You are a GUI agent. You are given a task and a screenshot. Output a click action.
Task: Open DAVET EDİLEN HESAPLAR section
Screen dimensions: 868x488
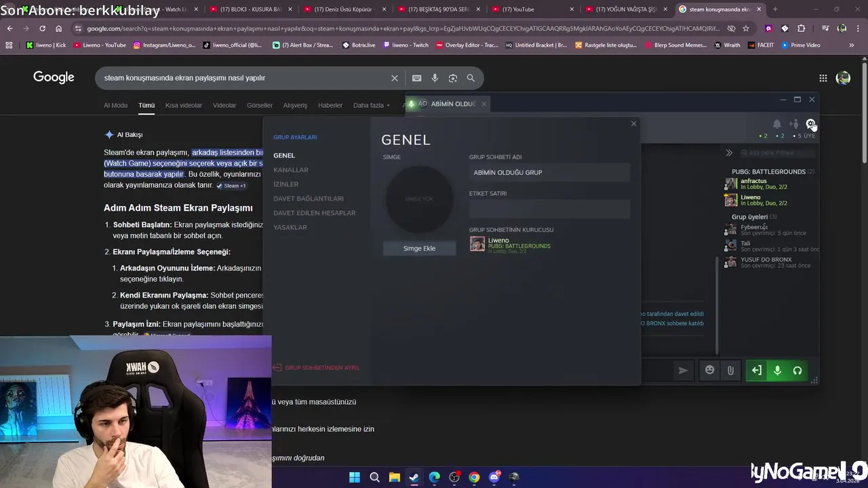pyautogui.click(x=314, y=212)
